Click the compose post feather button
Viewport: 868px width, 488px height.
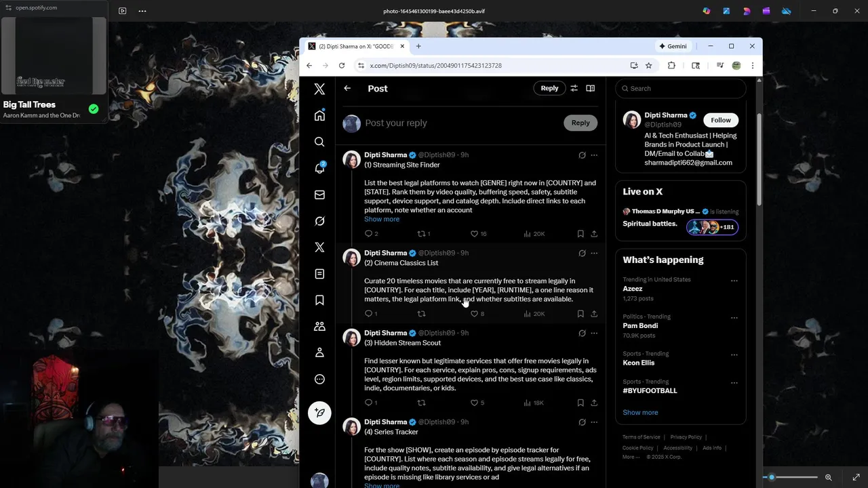tap(319, 413)
